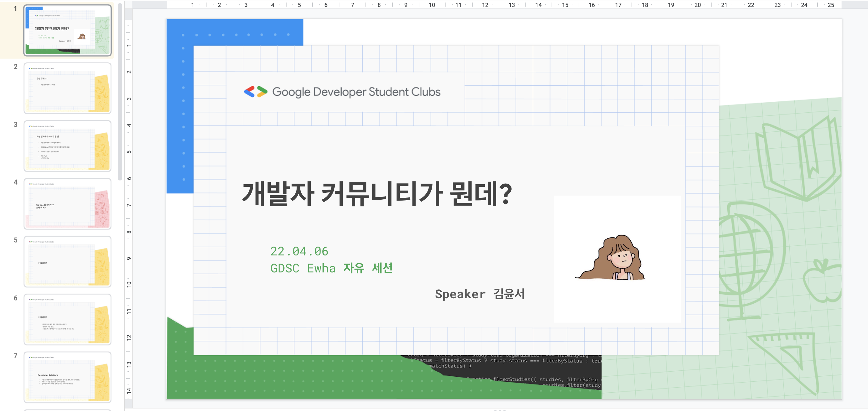Select slide 1 thumbnail in filmstrip
The image size is (868, 411).
tap(67, 30)
